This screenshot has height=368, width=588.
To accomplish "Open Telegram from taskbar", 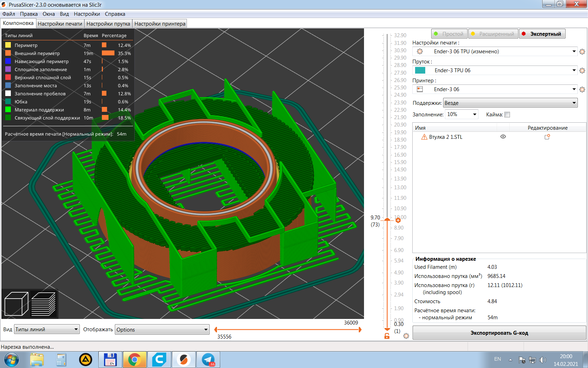I will (208, 360).
